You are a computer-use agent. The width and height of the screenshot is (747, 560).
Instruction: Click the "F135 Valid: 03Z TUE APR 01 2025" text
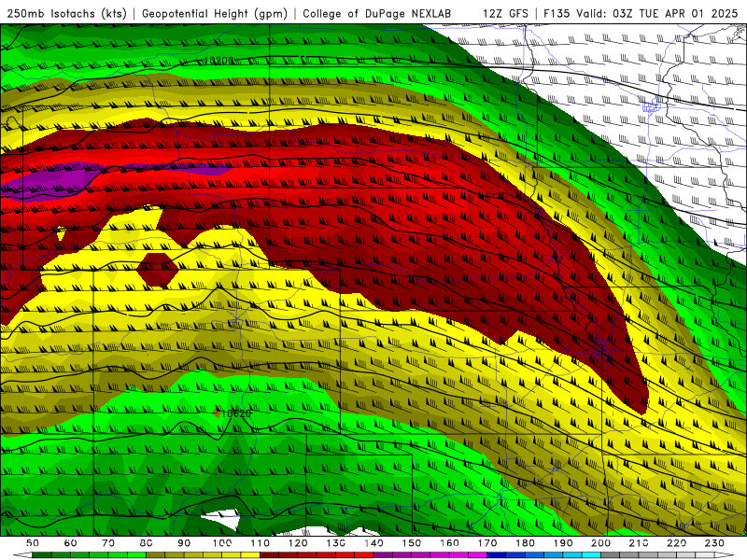coord(641,14)
